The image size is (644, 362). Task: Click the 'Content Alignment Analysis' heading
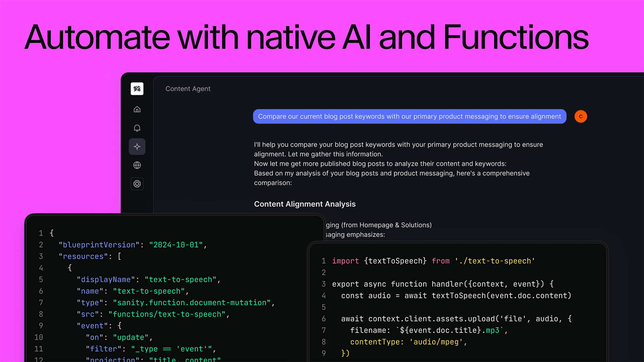[305, 204]
